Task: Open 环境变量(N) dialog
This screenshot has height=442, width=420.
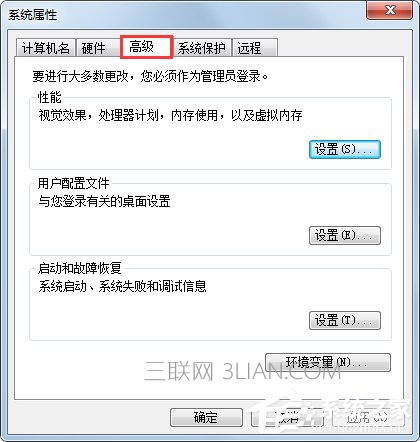Action: (327, 362)
